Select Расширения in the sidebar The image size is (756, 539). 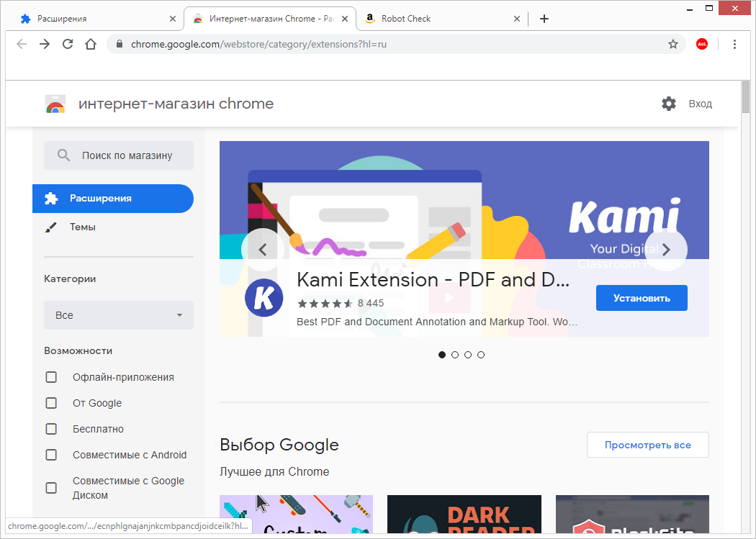coord(113,199)
